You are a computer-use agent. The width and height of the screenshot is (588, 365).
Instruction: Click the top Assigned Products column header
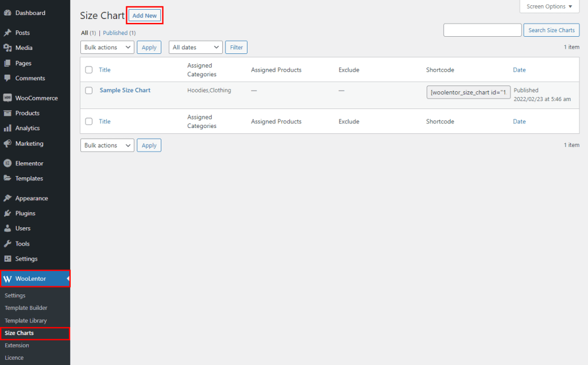tap(276, 69)
